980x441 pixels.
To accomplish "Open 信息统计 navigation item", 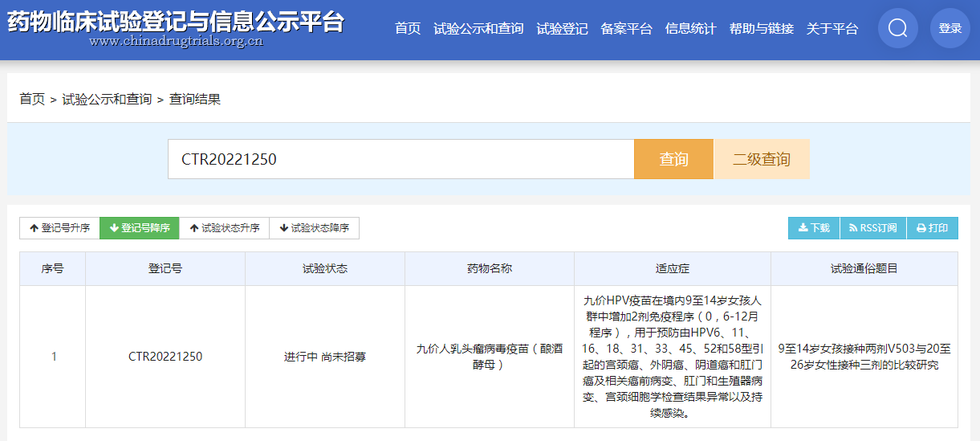I will [690, 29].
